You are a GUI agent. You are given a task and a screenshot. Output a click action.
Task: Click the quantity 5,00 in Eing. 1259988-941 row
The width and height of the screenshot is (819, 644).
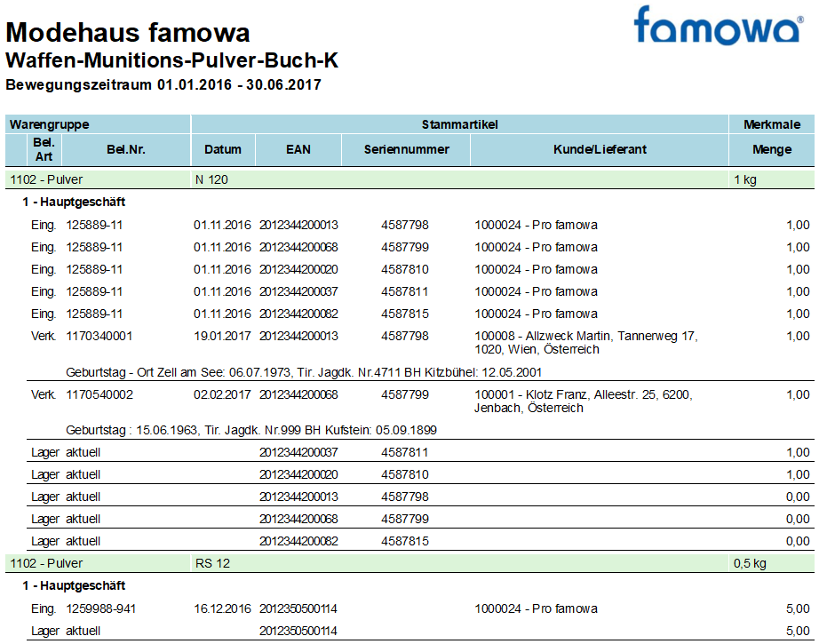tap(798, 609)
